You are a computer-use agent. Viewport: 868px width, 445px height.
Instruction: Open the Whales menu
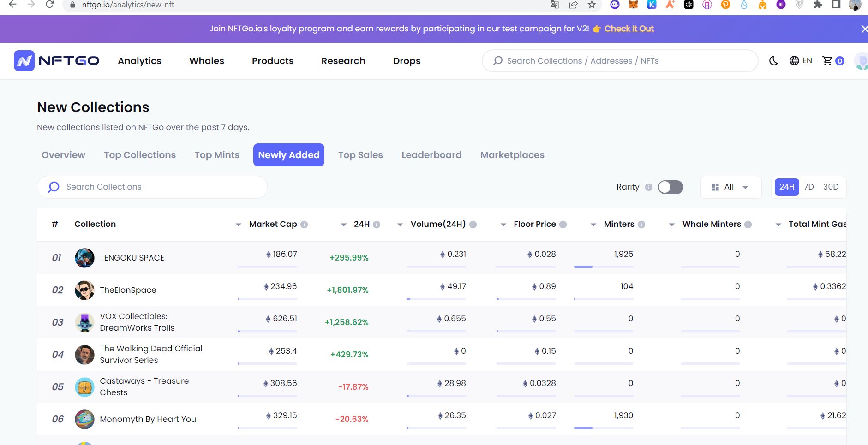207,61
